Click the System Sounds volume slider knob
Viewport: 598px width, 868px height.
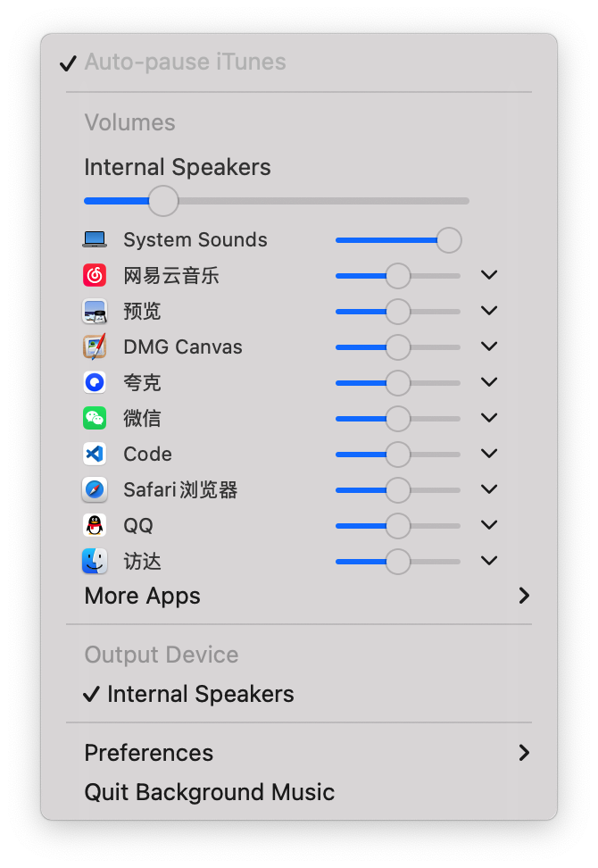(x=449, y=240)
